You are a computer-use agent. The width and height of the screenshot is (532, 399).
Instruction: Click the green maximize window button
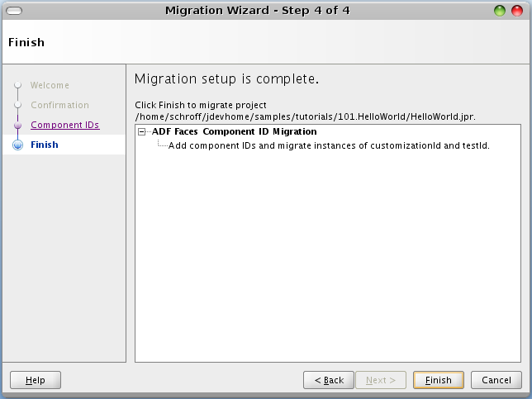pyautogui.click(x=500, y=11)
